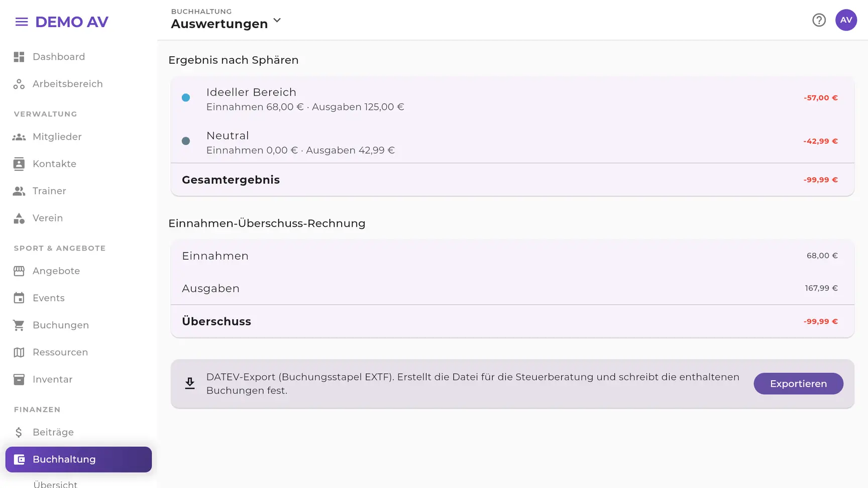Select Inventar sidebar entry
Image resolution: width=868 pixels, height=488 pixels.
tap(78, 380)
